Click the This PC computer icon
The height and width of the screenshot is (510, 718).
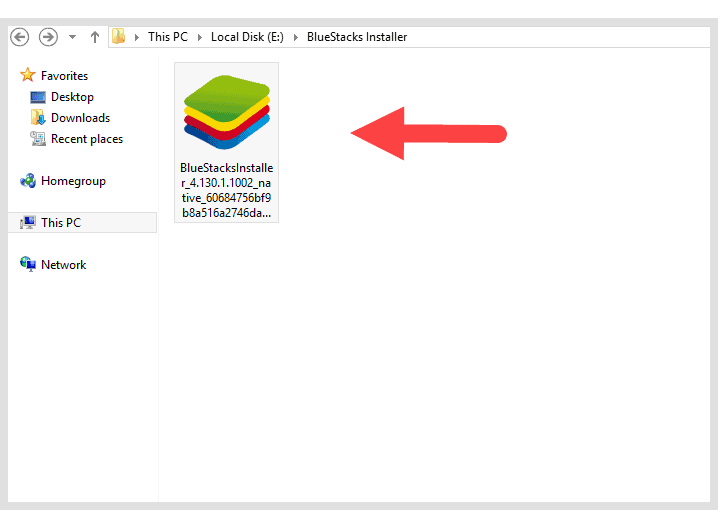[28, 222]
